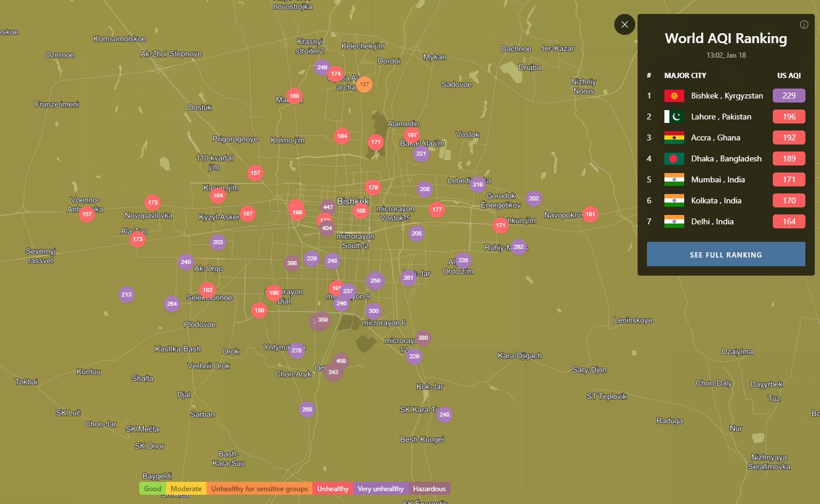Click the info icon in ranking panel
This screenshot has width=820, height=504.
(x=804, y=24)
